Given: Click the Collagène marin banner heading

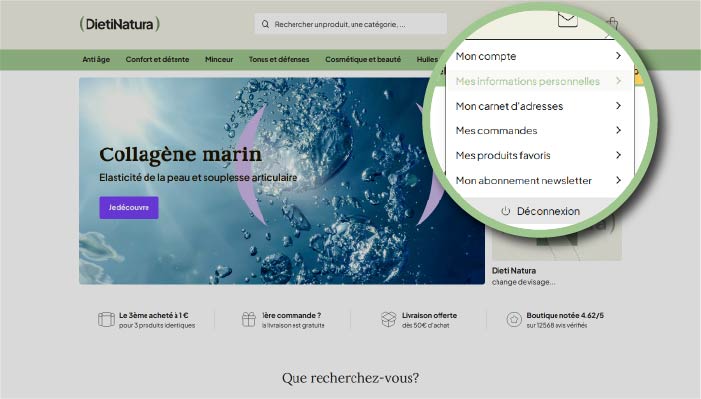Looking at the screenshot, I should [x=180, y=154].
